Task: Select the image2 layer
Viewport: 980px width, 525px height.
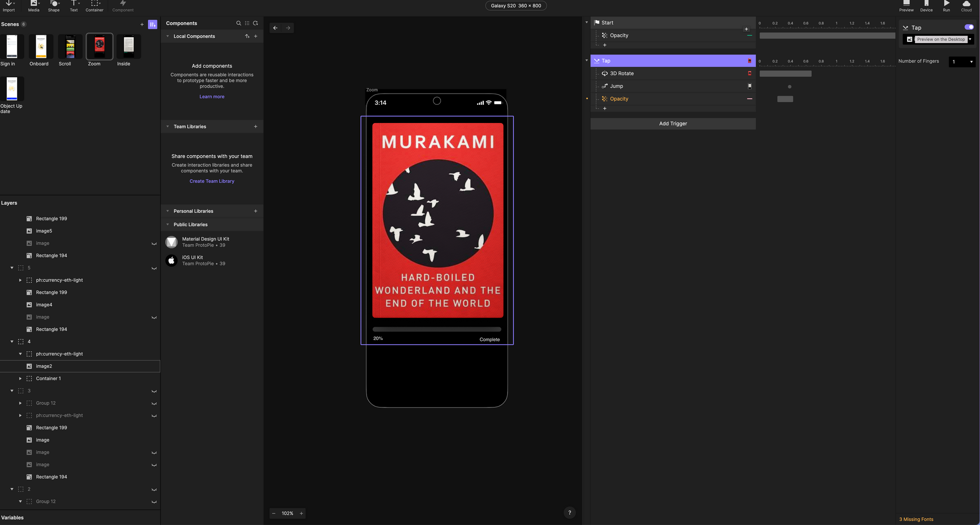Action: pyautogui.click(x=80, y=366)
